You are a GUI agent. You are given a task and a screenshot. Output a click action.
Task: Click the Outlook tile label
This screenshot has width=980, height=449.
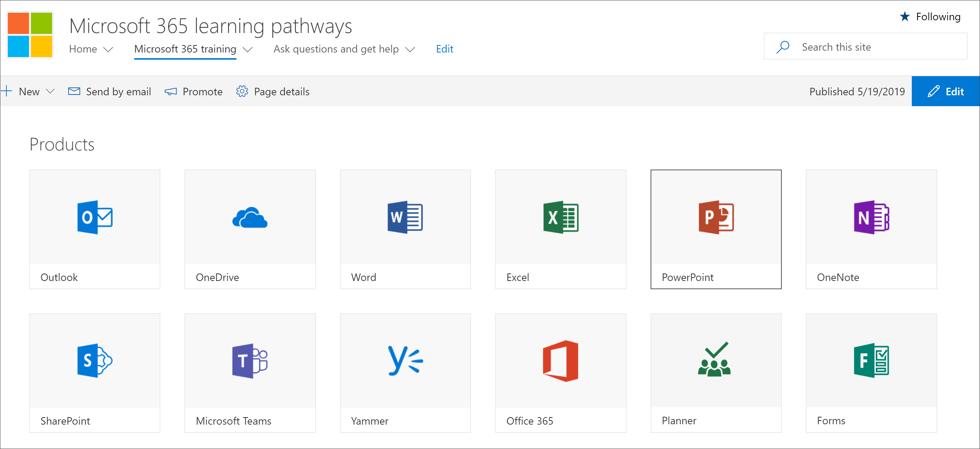click(x=59, y=277)
